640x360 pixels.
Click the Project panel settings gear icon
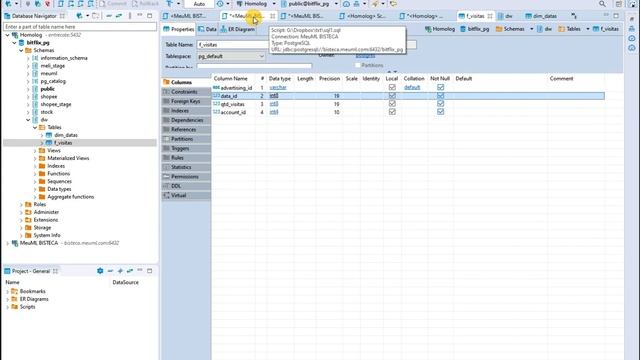point(100,271)
